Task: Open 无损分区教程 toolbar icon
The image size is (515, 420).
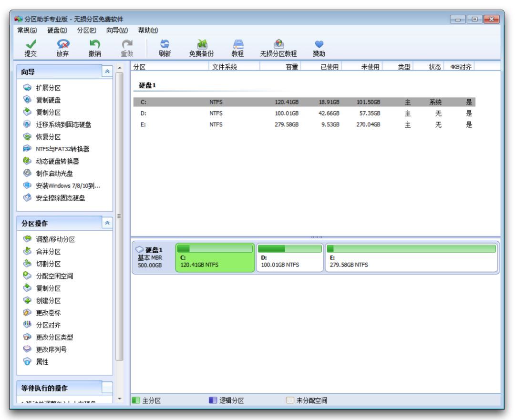Action: point(278,44)
